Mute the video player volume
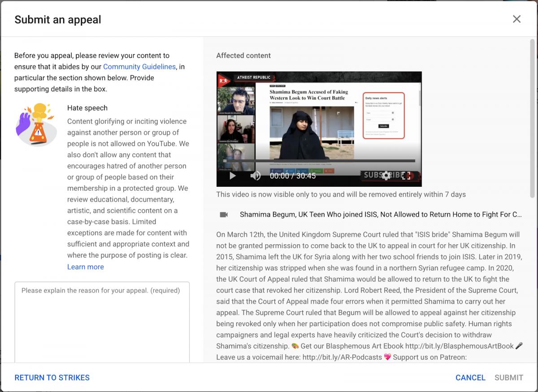The width and height of the screenshot is (538, 392). pyautogui.click(x=256, y=176)
